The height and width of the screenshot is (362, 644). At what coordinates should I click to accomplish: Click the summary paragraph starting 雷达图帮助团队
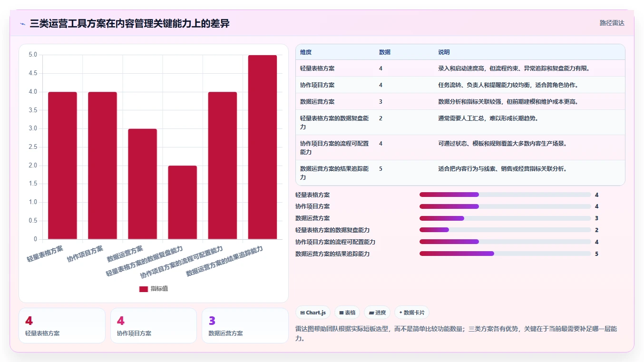456,333
